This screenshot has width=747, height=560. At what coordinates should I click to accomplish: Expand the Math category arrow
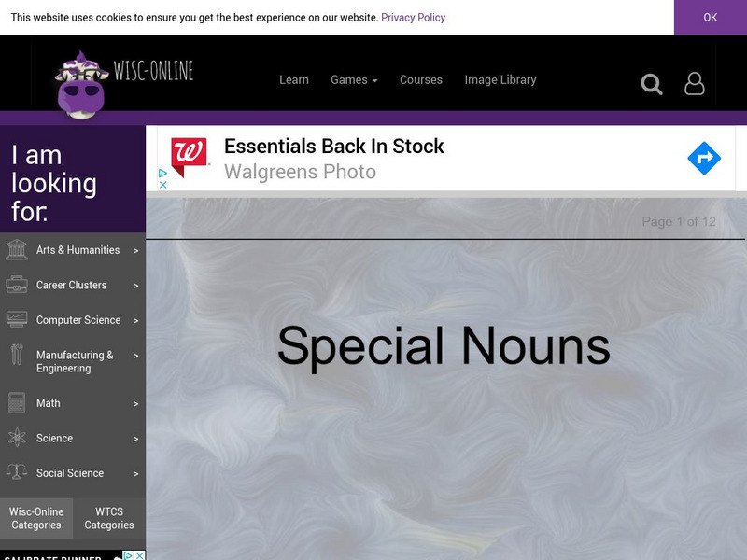pos(135,404)
